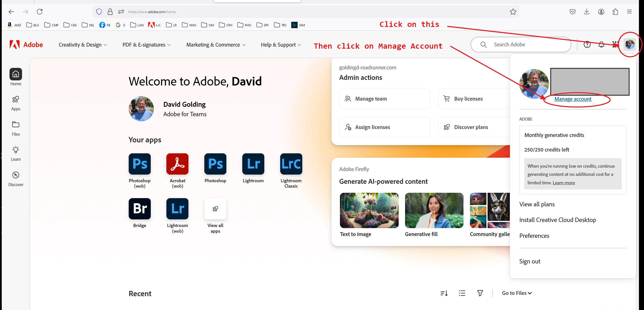
Task: Click the Manage account link
Action: pos(573,99)
